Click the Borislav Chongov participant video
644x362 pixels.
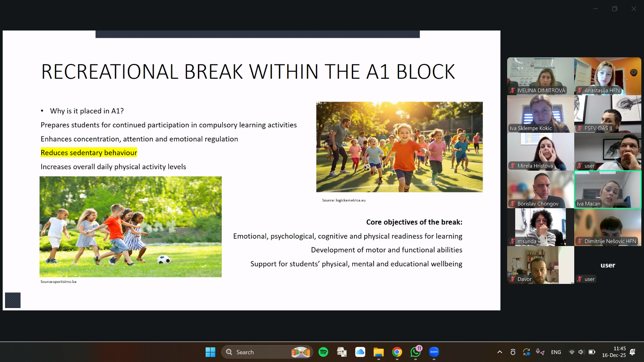(540, 189)
